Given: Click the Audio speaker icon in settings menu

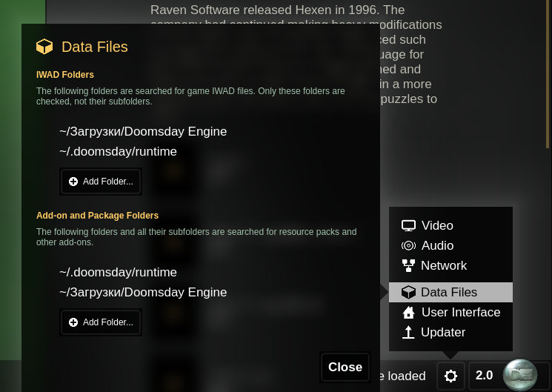Looking at the screenshot, I should click(408, 245).
